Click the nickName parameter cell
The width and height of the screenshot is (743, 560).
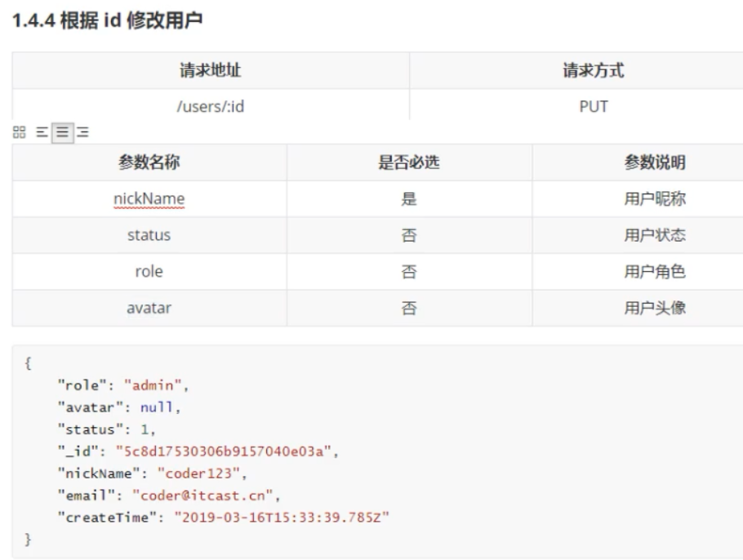coord(149,199)
